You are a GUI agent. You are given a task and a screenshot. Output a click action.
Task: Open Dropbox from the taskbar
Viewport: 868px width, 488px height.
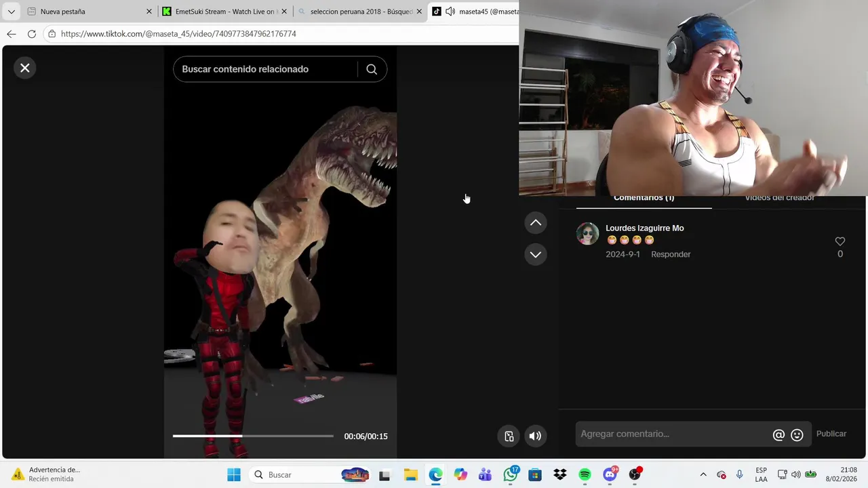tap(560, 474)
